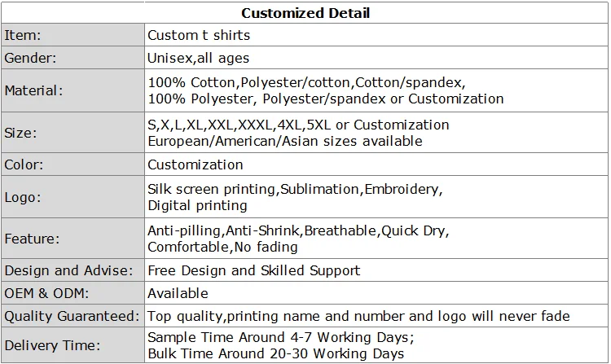The width and height of the screenshot is (611, 364).
Task: Select the Material: label cell
Action: [73, 90]
